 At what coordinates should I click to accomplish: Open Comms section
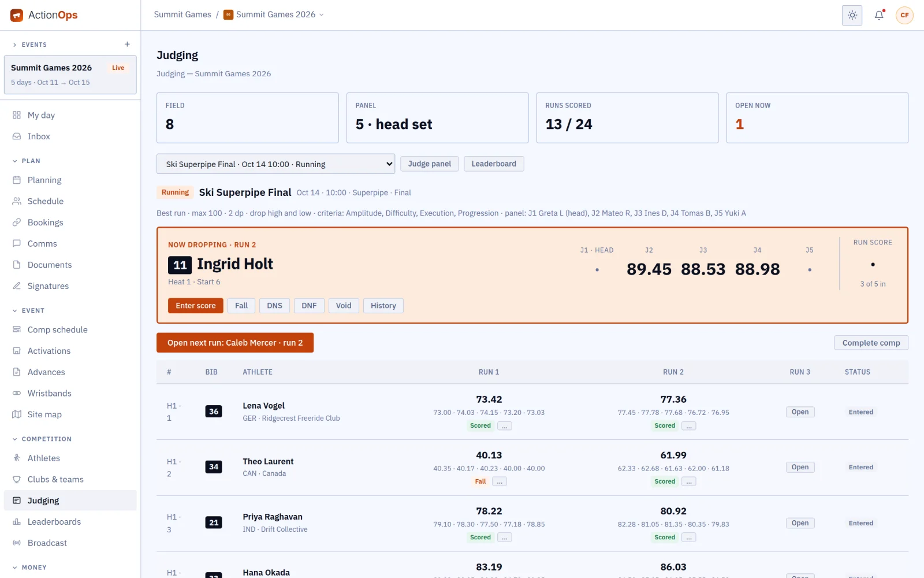tap(70, 244)
